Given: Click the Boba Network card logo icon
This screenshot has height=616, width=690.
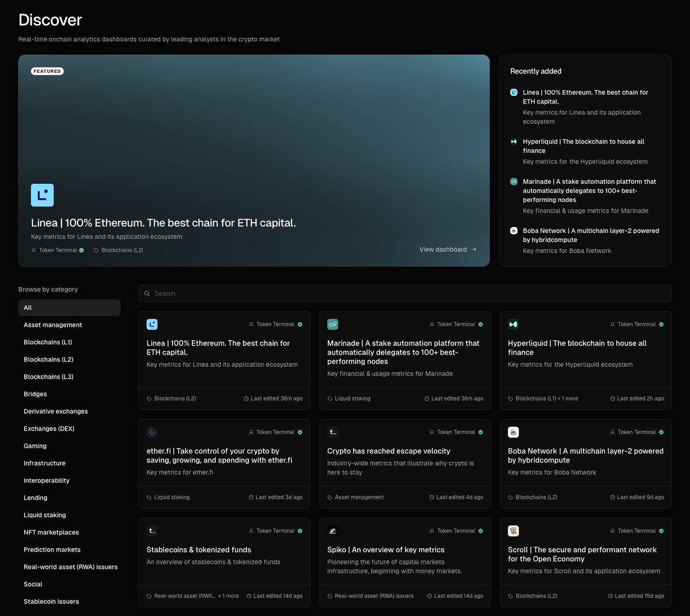Looking at the screenshot, I should click(x=513, y=432).
